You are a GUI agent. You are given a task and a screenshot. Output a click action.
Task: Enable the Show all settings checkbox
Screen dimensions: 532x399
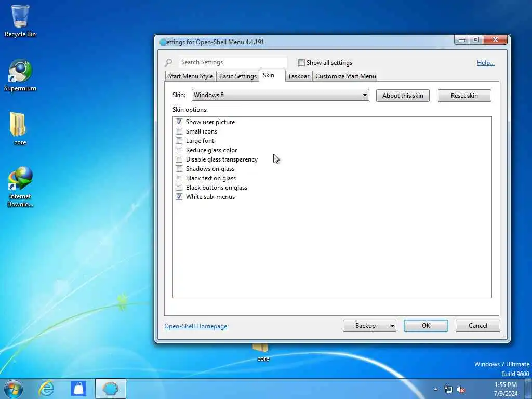[x=301, y=62]
